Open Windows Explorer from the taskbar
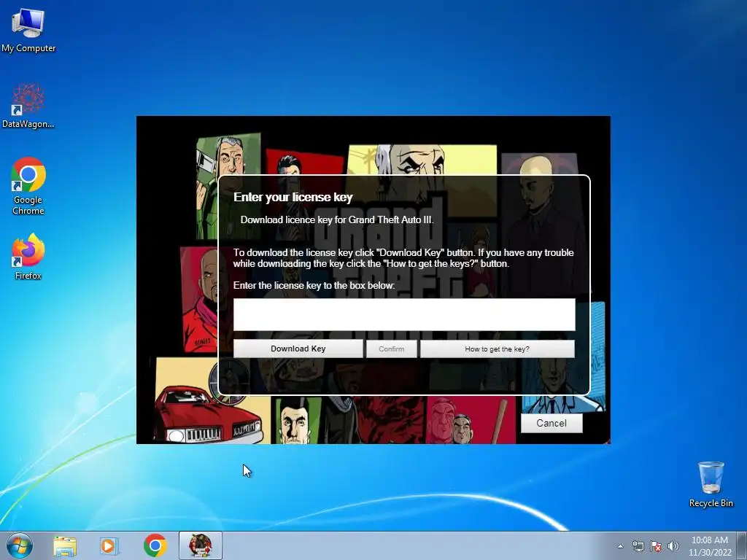Viewport: 747px width, 560px height. (x=65, y=546)
